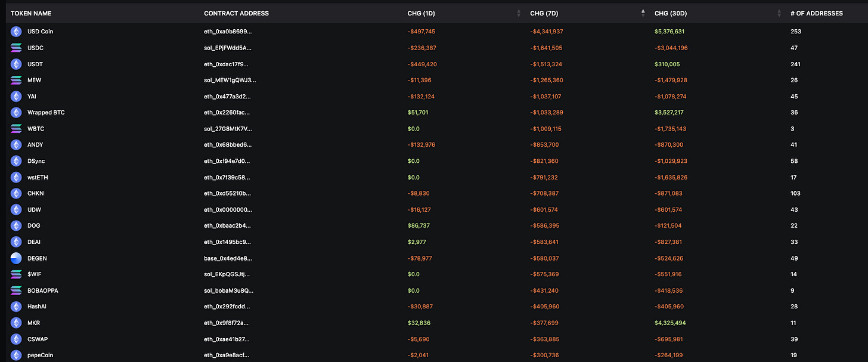The image size is (868, 362).
Task: Click the Ethereum icon beside DEAI
Action: 16,242
